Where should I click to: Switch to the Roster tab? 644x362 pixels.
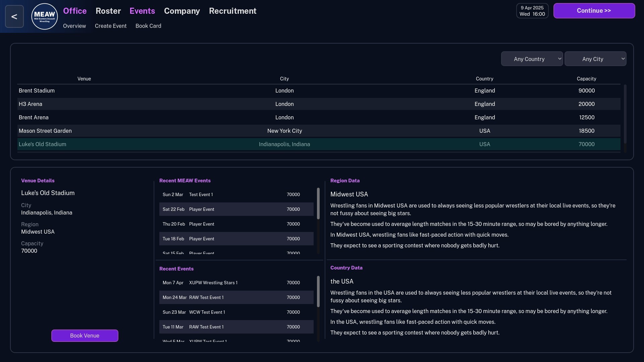point(108,11)
